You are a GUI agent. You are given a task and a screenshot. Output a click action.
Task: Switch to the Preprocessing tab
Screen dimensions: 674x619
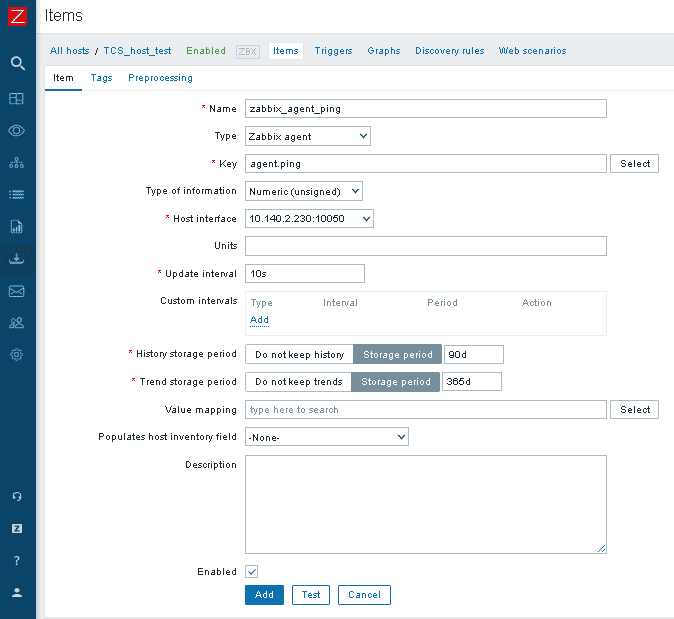point(160,78)
